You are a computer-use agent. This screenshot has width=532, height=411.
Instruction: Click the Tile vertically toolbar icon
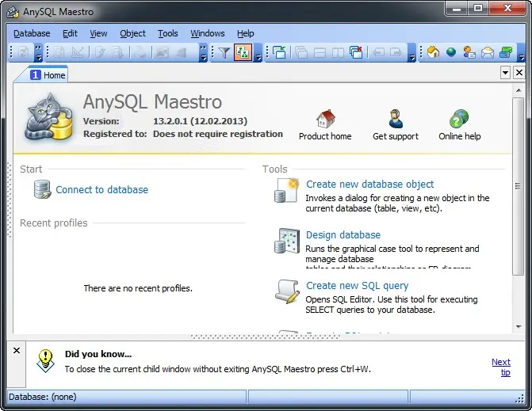tap(338, 53)
